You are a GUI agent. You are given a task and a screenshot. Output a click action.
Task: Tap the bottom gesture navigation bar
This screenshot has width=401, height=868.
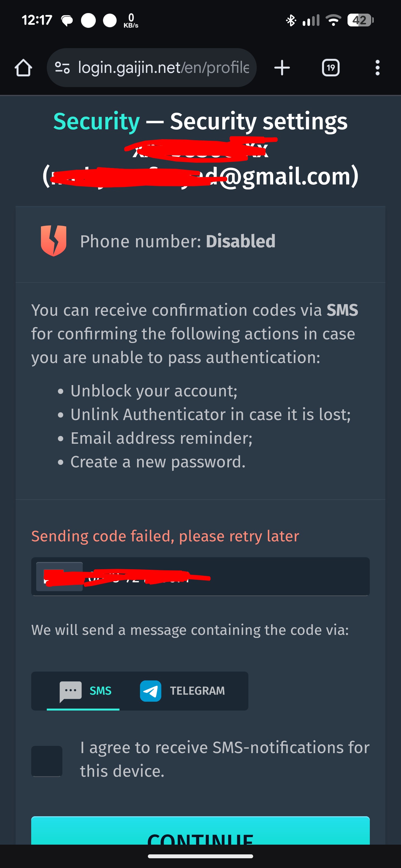pos(200,856)
